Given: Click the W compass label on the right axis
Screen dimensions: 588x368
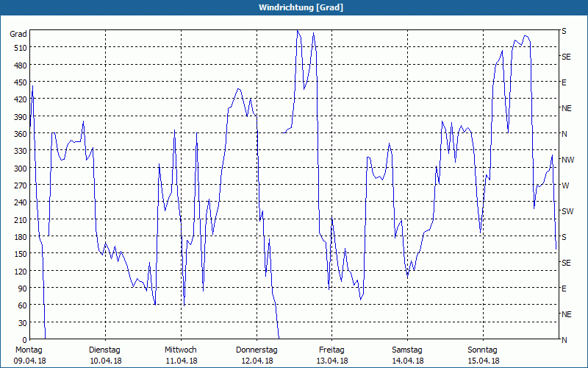Looking at the screenshot, I should click(x=564, y=185).
